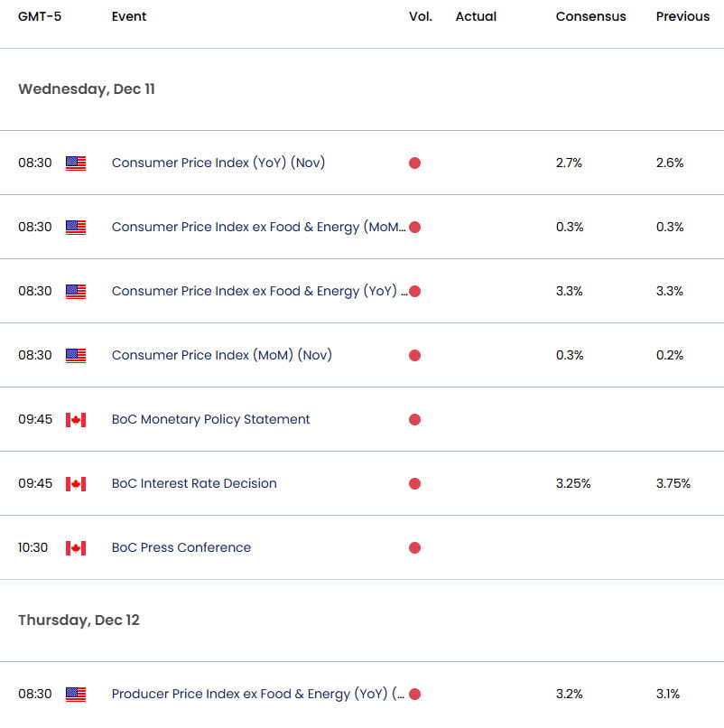724x728 pixels.
Task: Open BoC Monetary Policy Statement event
Action: pyautogui.click(x=210, y=419)
